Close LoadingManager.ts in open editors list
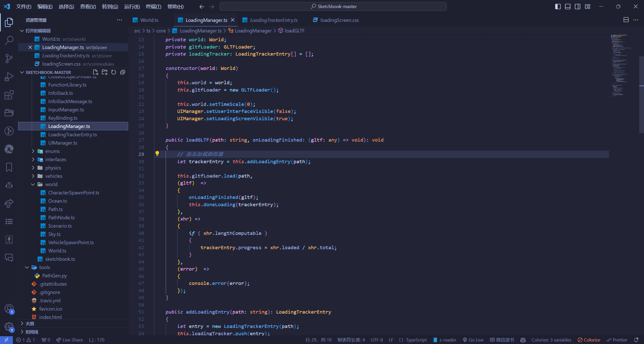 pos(30,47)
